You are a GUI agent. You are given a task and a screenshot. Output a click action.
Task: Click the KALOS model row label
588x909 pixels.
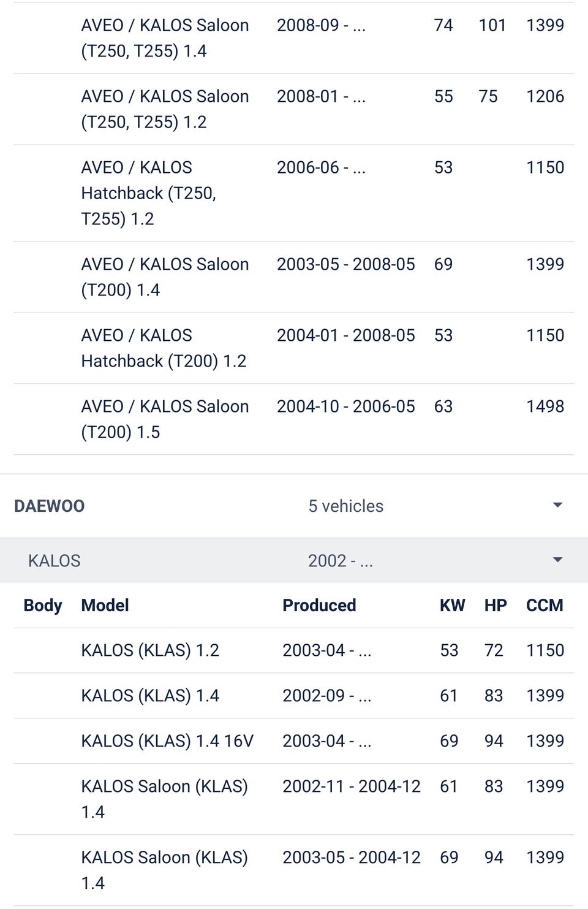click(x=55, y=561)
